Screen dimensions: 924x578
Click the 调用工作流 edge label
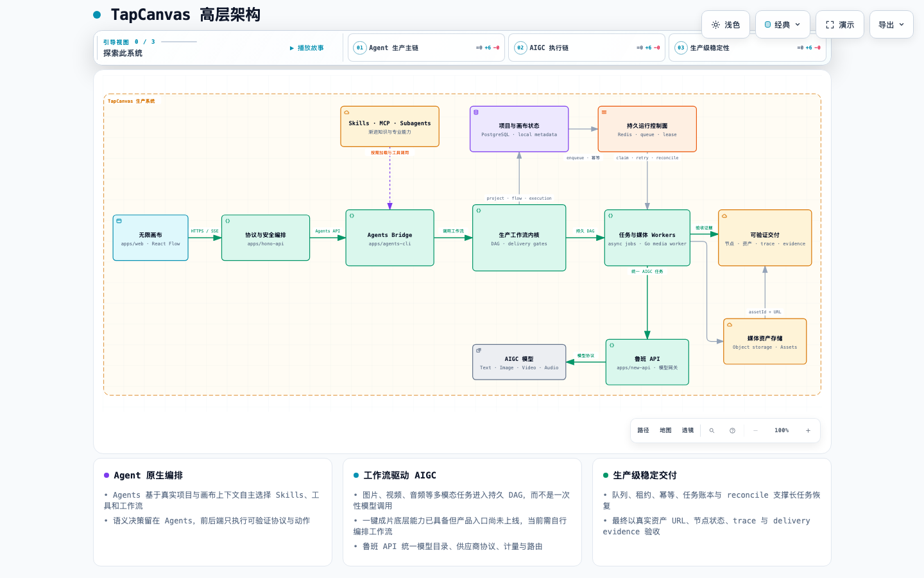[x=453, y=231]
